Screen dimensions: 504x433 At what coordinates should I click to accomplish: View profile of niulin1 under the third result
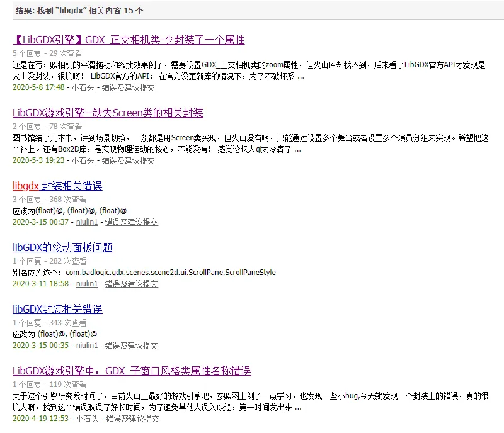(86, 222)
